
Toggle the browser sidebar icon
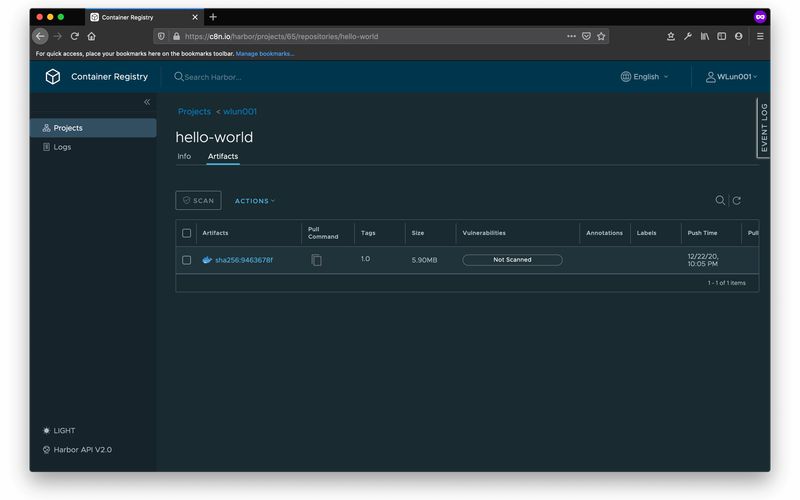(x=721, y=36)
